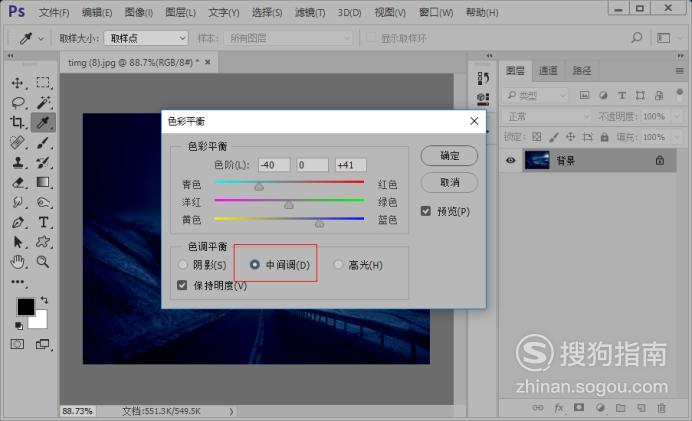The height and width of the screenshot is (421, 692).
Task: Swap foreground and background colors
Action: [44, 300]
